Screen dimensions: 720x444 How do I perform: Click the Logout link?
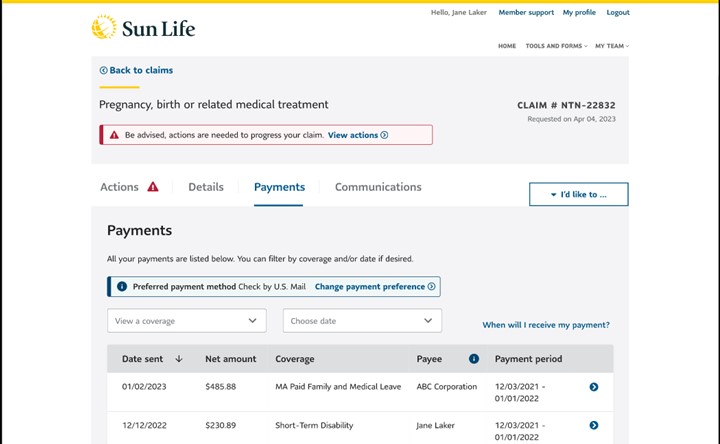(x=618, y=13)
